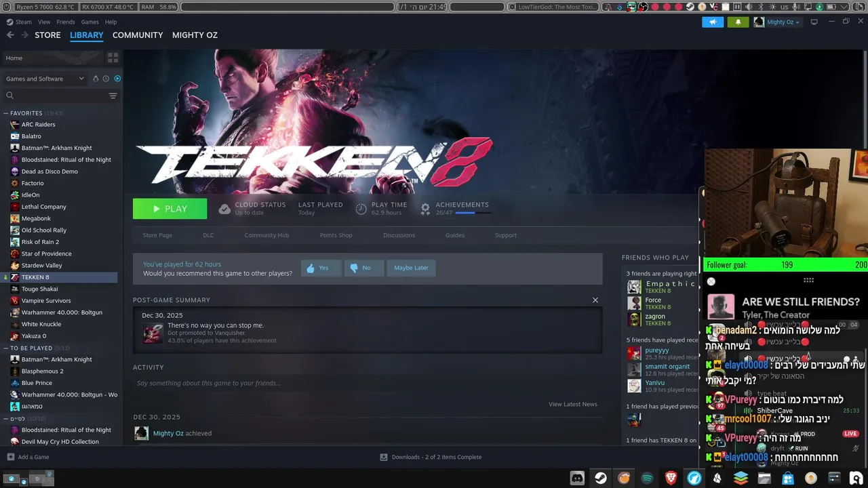
Task: Toggle the show game type icon filter
Action: [96, 79]
